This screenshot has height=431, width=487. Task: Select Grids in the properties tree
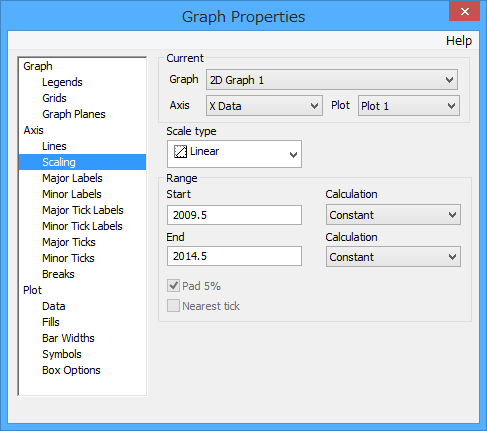pyautogui.click(x=54, y=98)
